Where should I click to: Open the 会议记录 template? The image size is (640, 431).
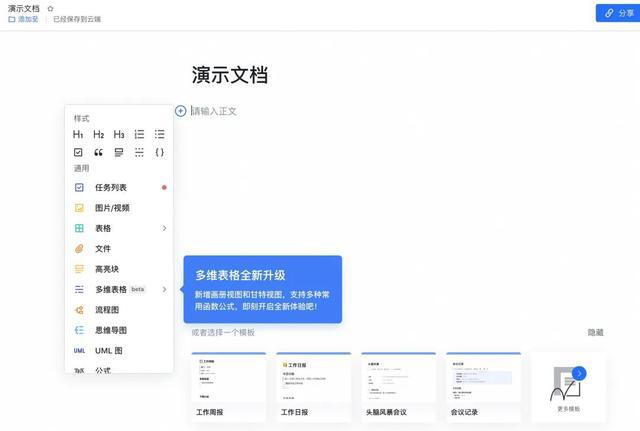click(x=483, y=387)
